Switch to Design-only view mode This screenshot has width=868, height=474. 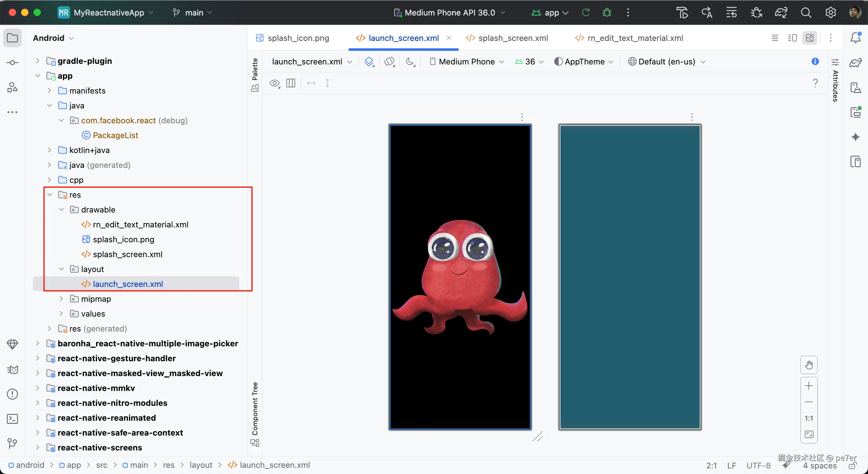[x=809, y=38]
